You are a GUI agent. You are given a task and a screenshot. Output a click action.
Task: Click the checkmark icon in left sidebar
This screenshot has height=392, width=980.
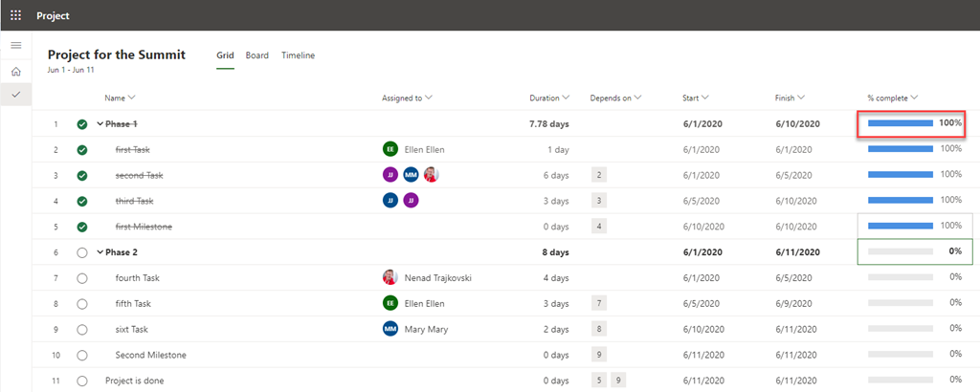(x=15, y=95)
